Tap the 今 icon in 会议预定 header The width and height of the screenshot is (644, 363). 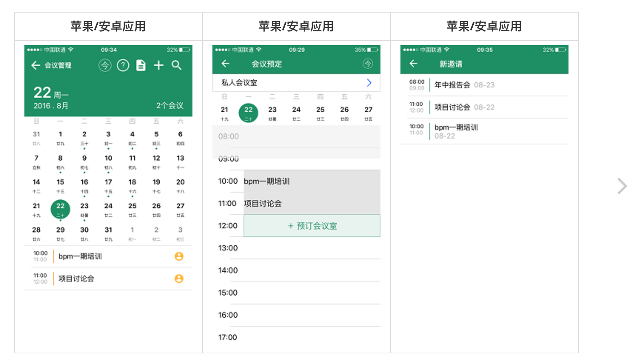[368, 64]
